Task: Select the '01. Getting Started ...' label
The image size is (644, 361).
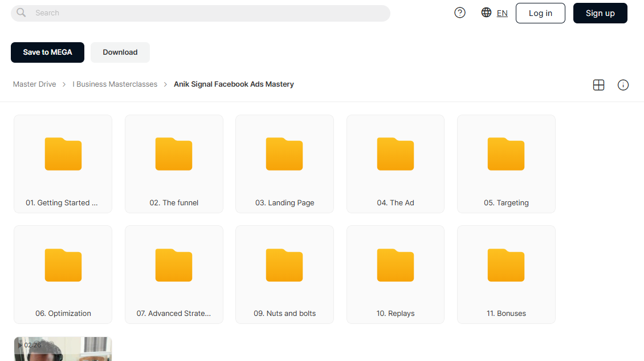Action: pyautogui.click(x=62, y=202)
